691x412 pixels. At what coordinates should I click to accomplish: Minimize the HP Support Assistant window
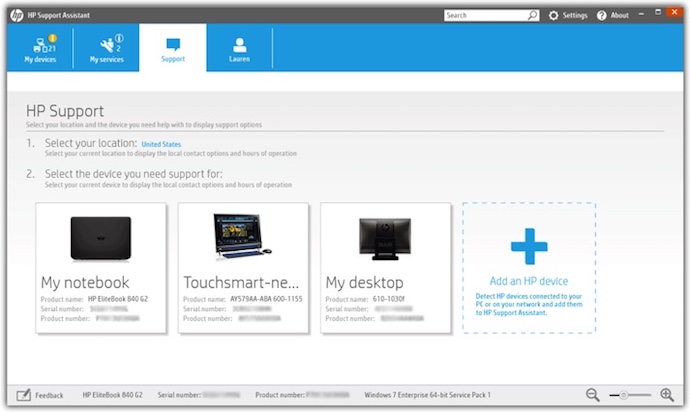[641, 14]
